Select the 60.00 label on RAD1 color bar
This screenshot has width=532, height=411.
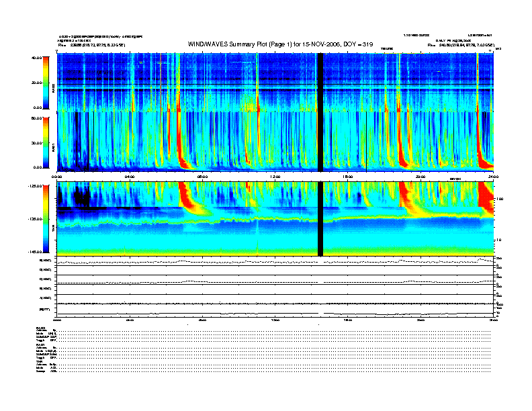(36, 118)
